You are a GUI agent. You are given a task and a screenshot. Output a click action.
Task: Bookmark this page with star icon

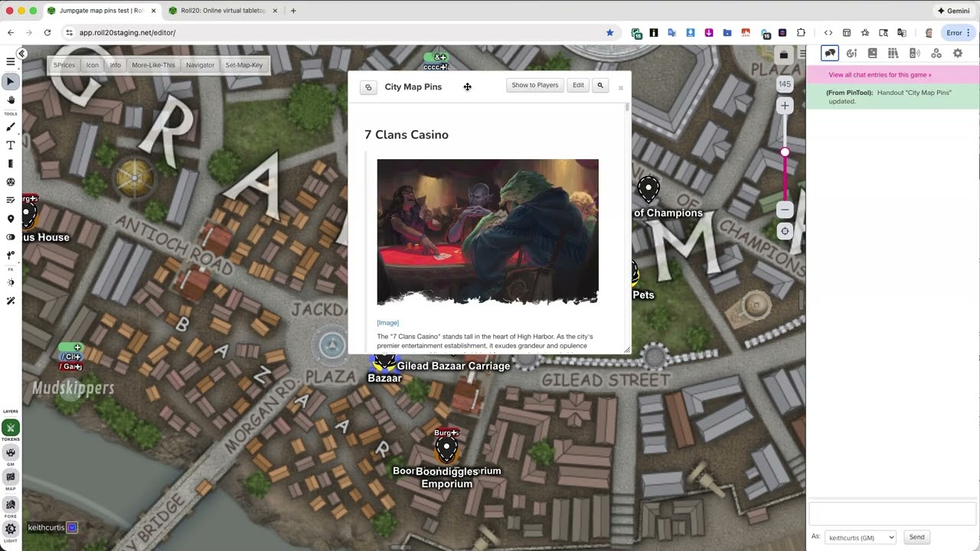(x=610, y=33)
